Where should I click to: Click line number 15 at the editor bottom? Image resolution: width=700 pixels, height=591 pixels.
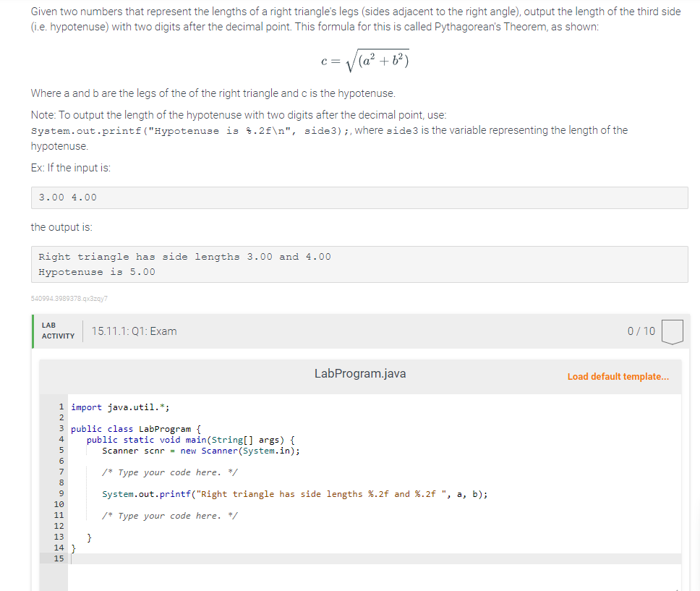click(60, 558)
